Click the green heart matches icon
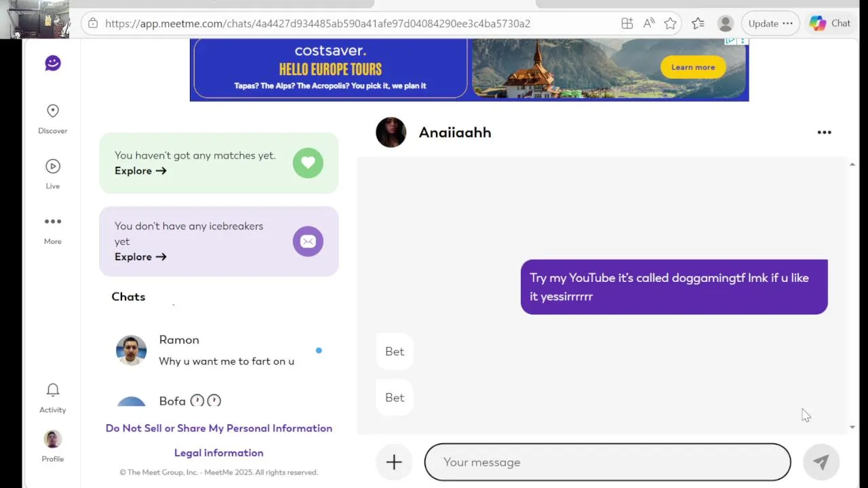 pos(308,163)
